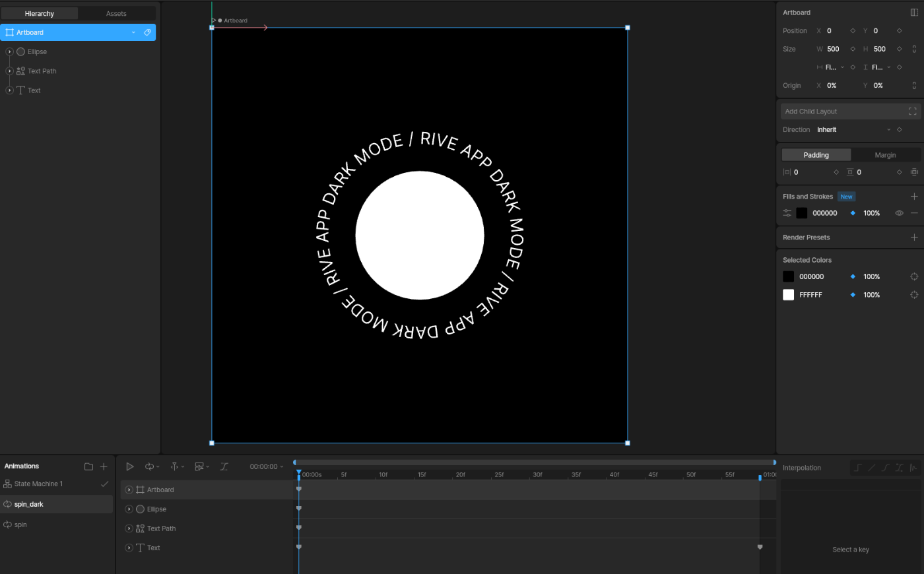Screen dimensions: 924x574
Task: Toggle the Size width-height link icon
Action: click(914, 49)
